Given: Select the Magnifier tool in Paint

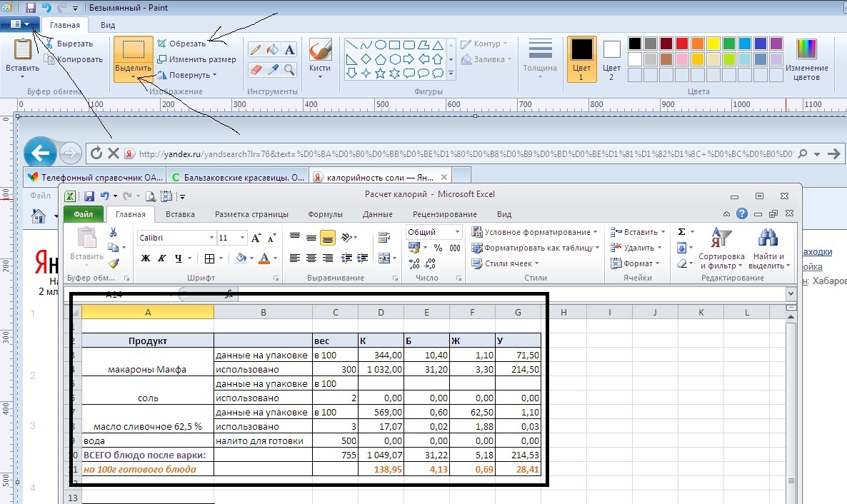Looking at the screenshot, I should point(289,69).
